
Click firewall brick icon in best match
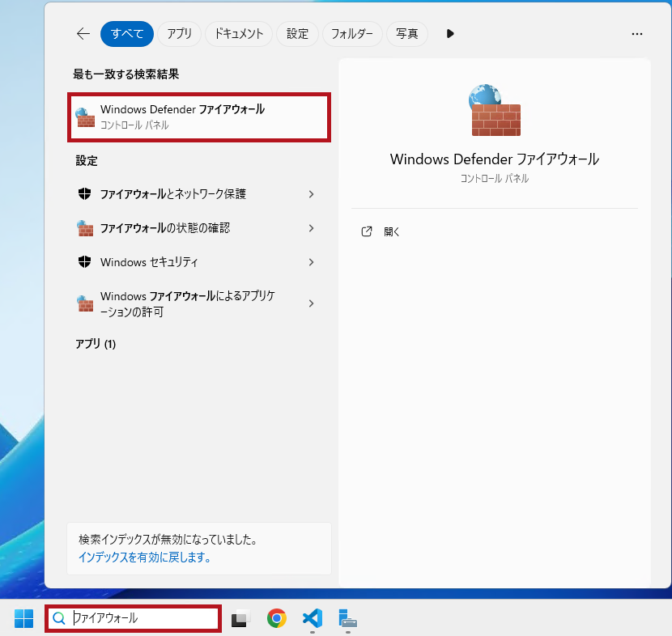tap(85, 117)
